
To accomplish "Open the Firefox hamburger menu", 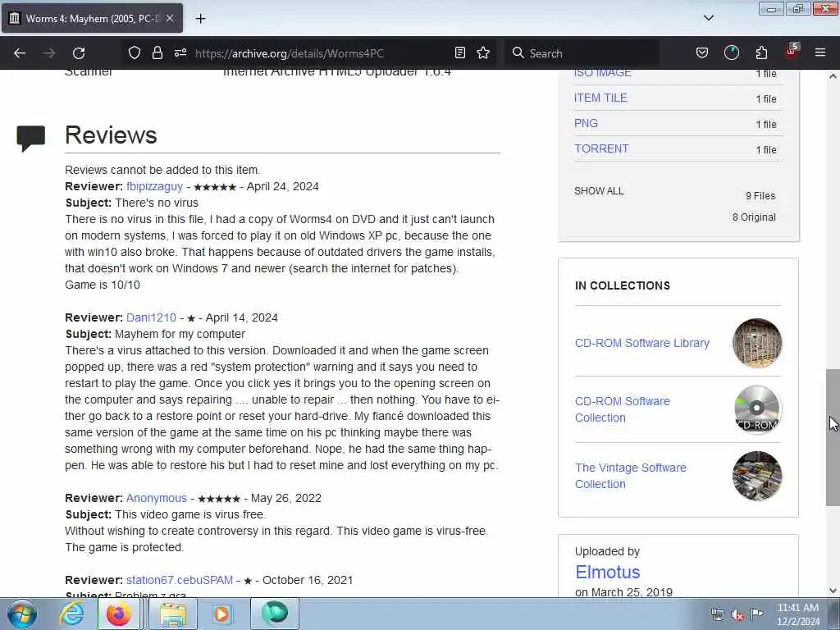I will tap(820, 52).
